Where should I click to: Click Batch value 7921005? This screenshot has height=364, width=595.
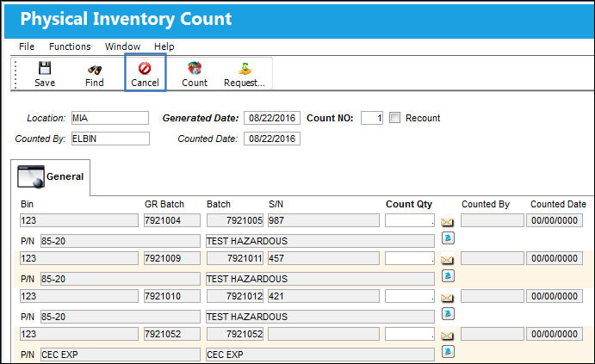pyautogui.click(x=235, y=220)
